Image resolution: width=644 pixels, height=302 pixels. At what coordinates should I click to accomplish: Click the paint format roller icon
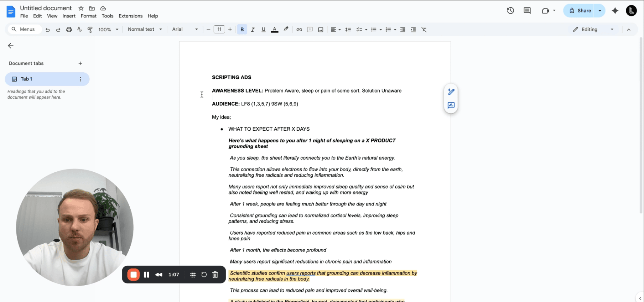(90, 30)
